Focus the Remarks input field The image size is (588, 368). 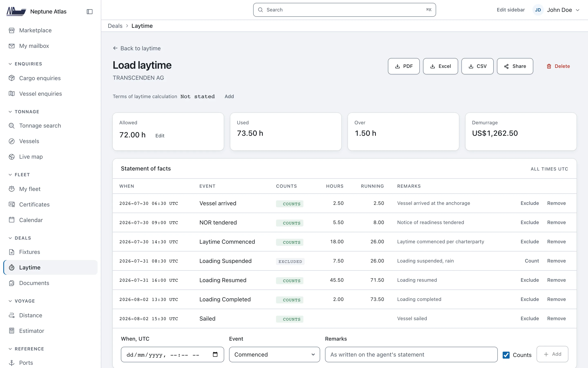coord(411,355)
